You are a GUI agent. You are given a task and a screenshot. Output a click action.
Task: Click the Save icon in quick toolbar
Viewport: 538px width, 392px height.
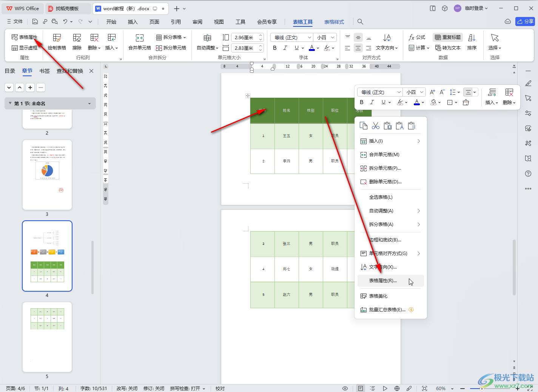tap(35, 22)
